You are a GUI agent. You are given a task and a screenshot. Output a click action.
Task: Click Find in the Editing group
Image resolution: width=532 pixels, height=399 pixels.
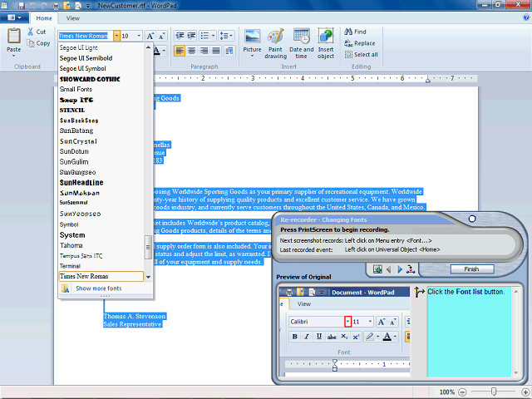pyautogui.click(x=355, y=32)
